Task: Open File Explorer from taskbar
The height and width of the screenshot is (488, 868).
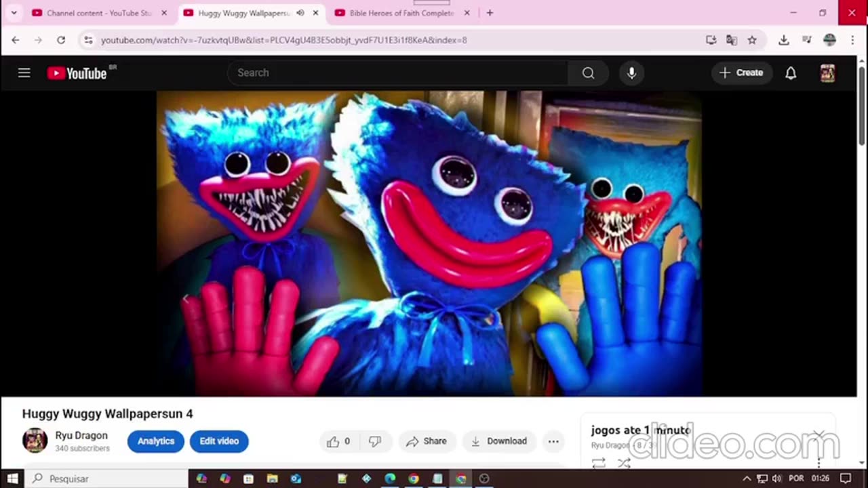Action: coord(272,479)
